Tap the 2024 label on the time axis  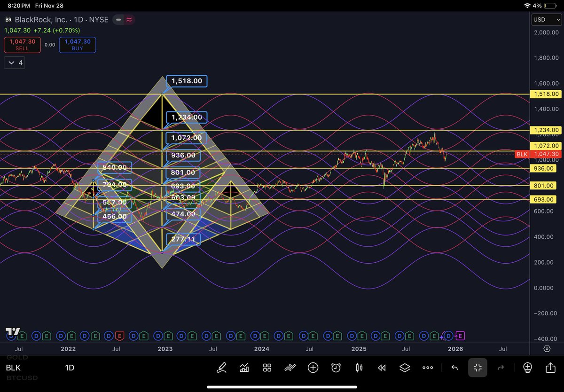pos(262,349)
